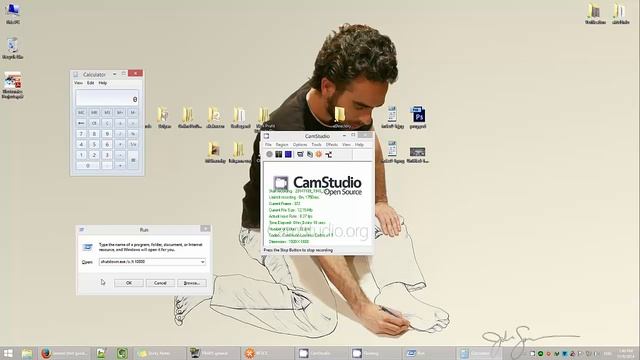Click the percent key in Calculator
640x360 pixels.
coord(133,133)
